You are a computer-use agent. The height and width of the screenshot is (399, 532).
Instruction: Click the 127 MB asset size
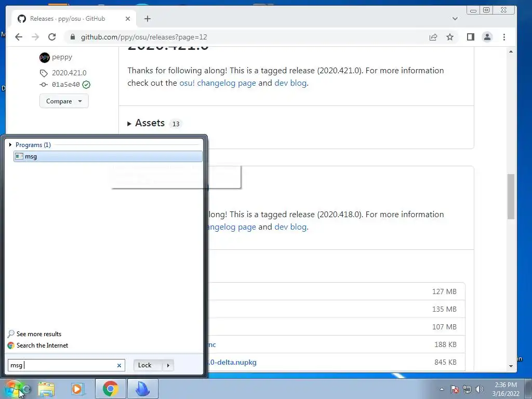(x=444, y=291)
